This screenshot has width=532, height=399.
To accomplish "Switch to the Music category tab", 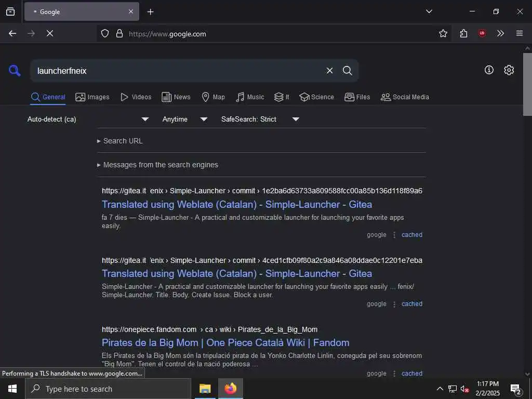I will (250, 97).
